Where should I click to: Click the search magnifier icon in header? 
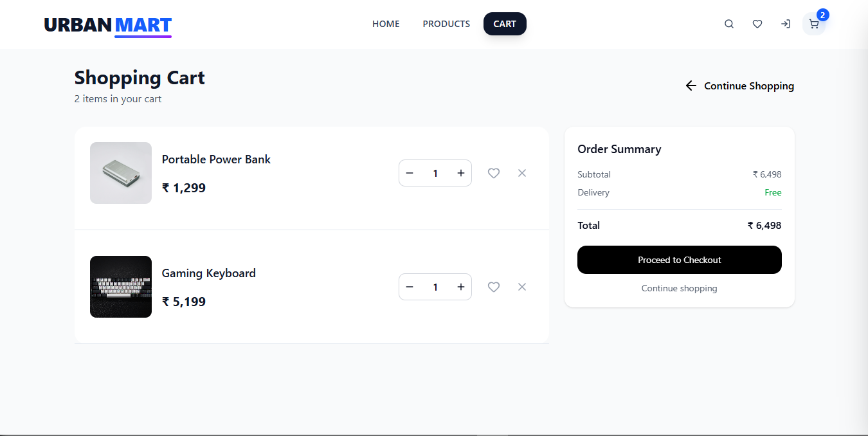[x=729, y=24]
